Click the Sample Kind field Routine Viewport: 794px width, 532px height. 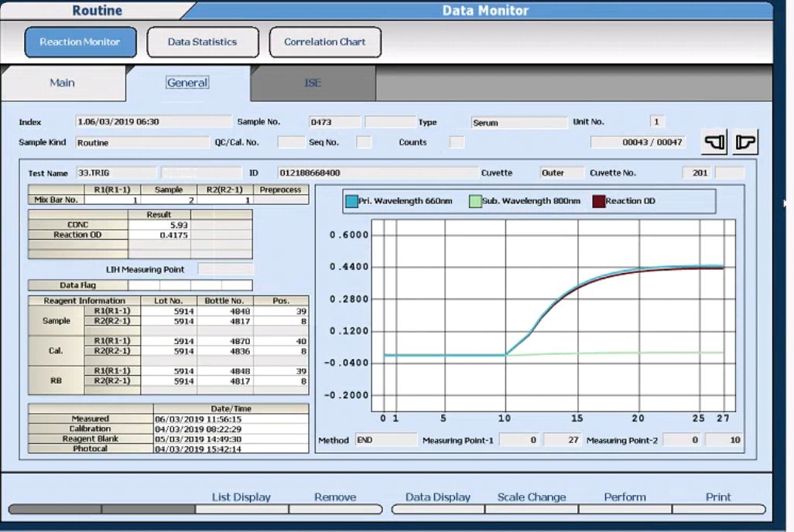(x=142, y=143)
